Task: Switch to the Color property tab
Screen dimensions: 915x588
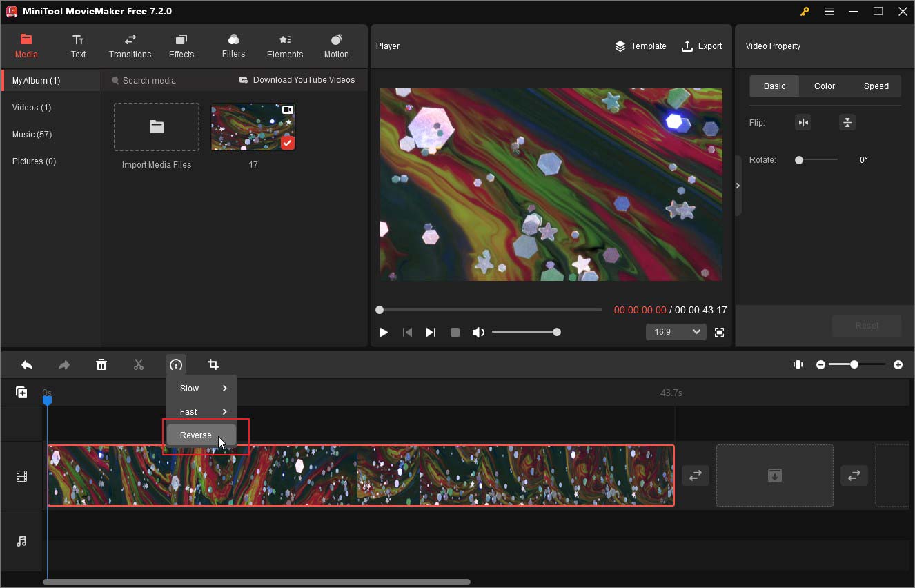Action: [825, 86]
